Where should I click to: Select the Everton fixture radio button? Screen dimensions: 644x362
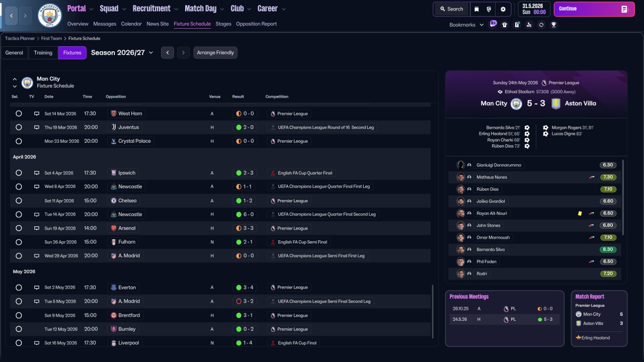coord(19,288)
